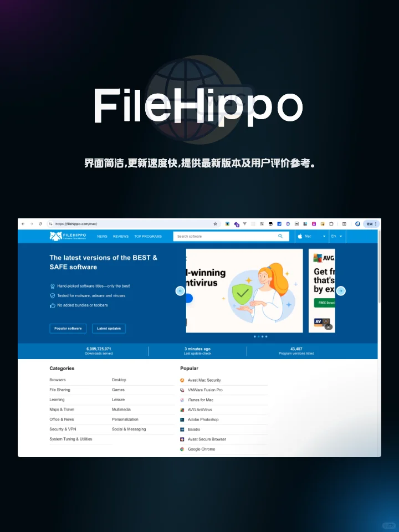This screenshot has height=532, width=399.
Task: Reload the FileHippo page
Action: click(40, 224)
